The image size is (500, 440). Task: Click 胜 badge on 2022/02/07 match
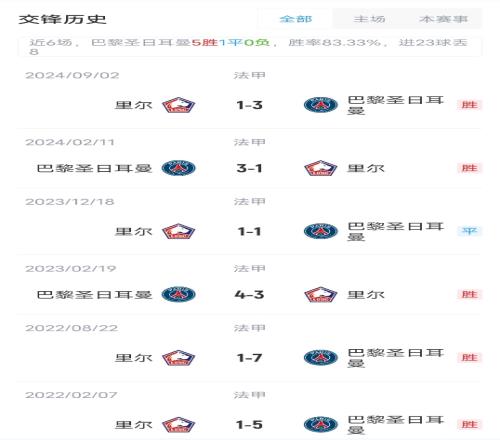pos(469,424)
